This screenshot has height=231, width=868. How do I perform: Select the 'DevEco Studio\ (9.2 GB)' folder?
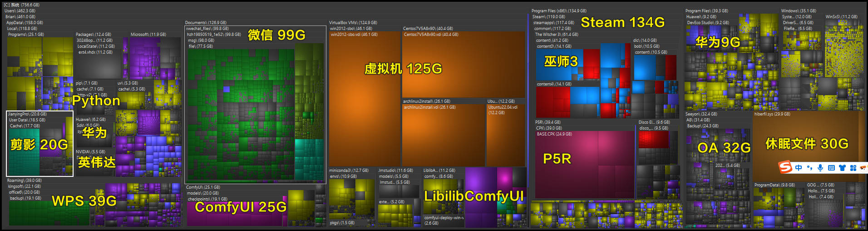(x=708, y=23)
